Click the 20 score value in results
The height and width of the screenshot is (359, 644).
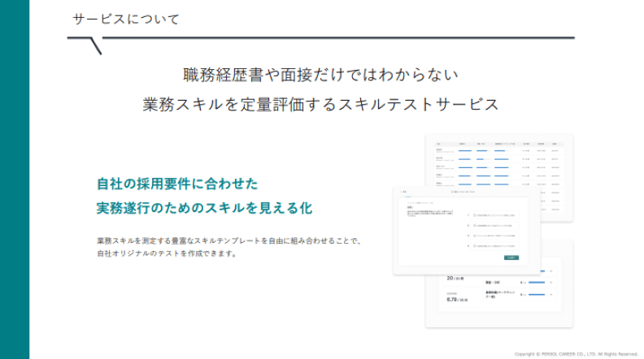[450, 278]
